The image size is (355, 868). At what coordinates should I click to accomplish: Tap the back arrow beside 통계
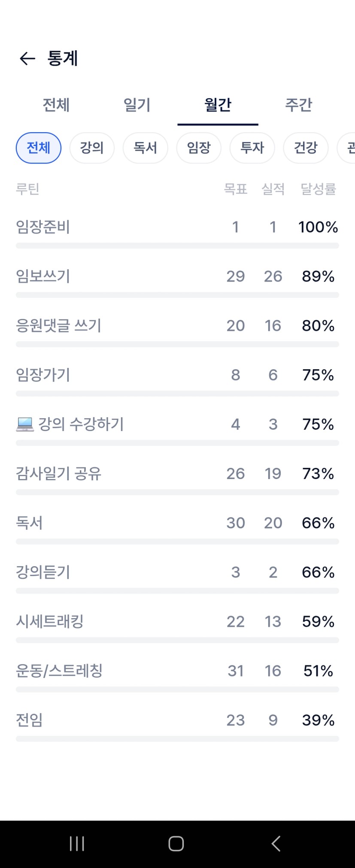pos(27,58)
